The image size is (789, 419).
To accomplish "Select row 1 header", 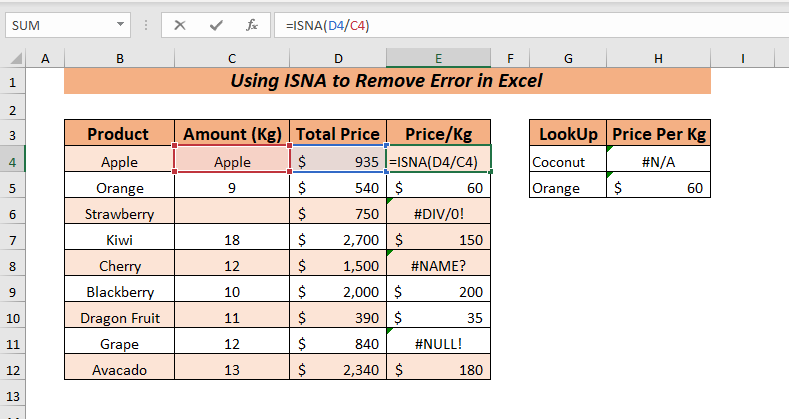I will point(13,82).
